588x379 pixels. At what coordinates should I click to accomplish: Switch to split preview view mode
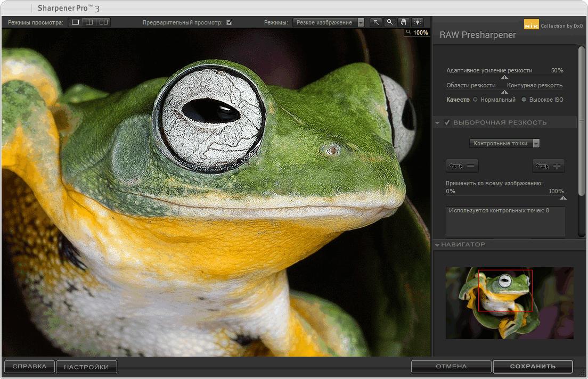pos(89,22)
